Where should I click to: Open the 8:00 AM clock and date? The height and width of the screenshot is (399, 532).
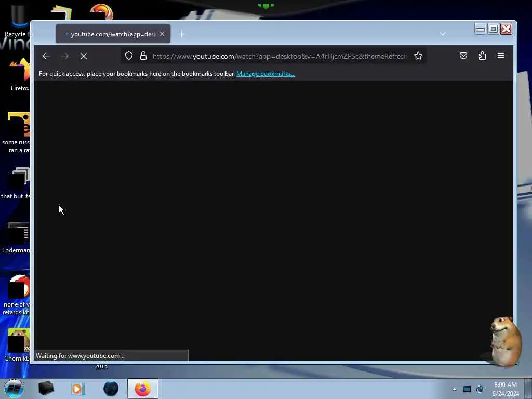point(505,389)
